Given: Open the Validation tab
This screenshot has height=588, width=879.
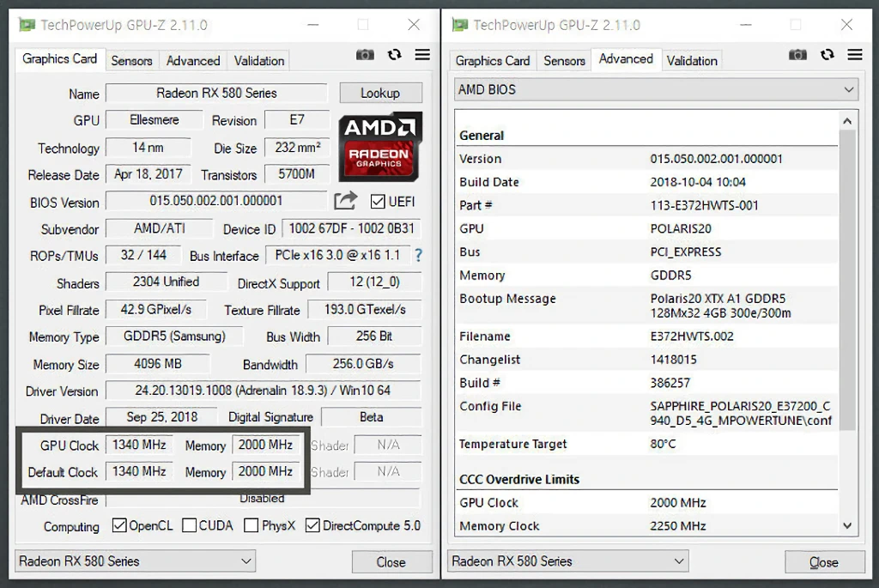Looking at the screenshot, I should pyautogui.click(x=258, y=60).
